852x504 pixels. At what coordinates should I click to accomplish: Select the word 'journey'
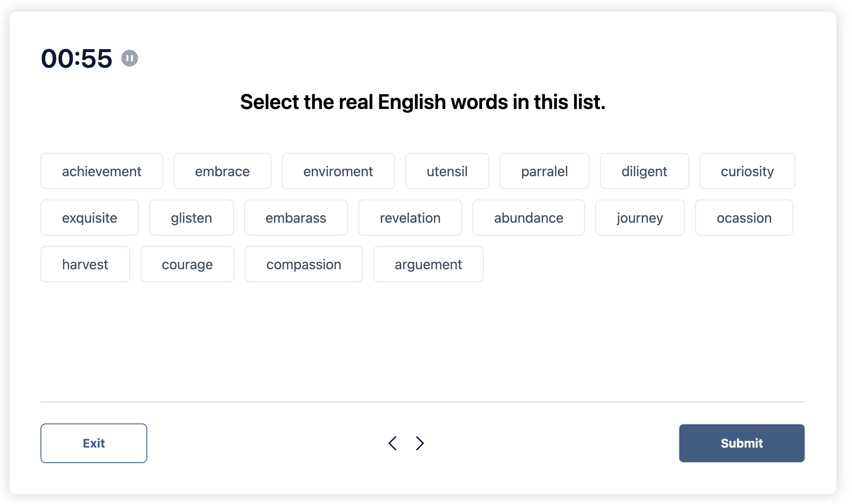click(x=640, y=218)
